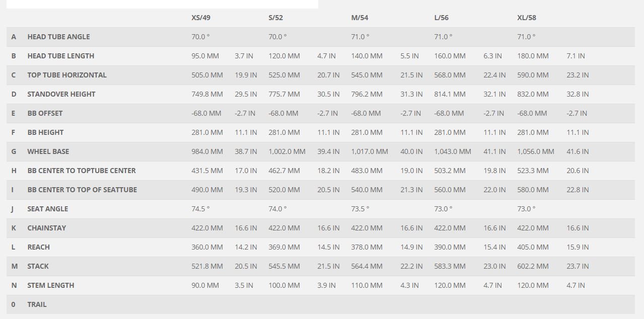
Task: Select the STANDOVER HEIGHT row label
Action: [x=61, y=94]
